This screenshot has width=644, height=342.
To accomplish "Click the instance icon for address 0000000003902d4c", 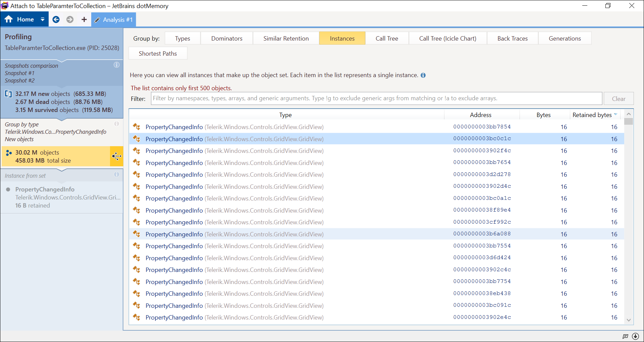I will tap(137, 186).
